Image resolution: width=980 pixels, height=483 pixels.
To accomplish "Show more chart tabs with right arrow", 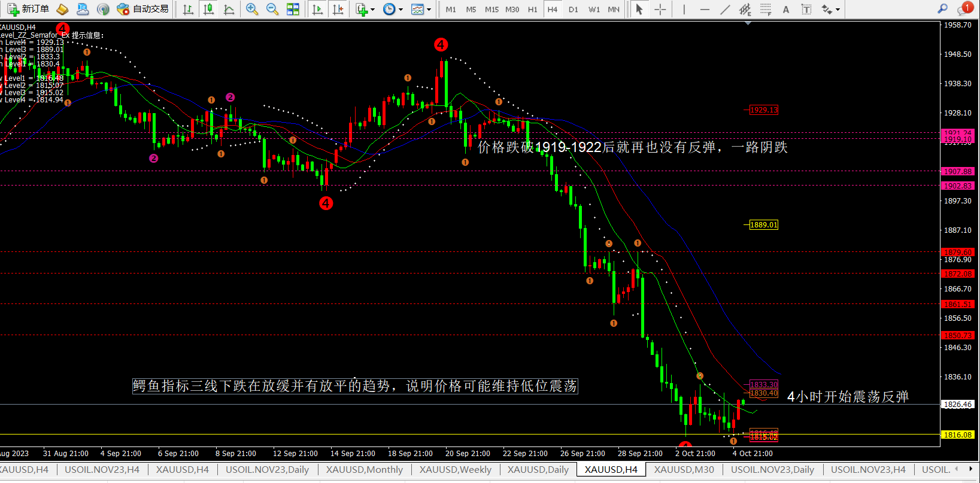I will click(x=971, y=469).
